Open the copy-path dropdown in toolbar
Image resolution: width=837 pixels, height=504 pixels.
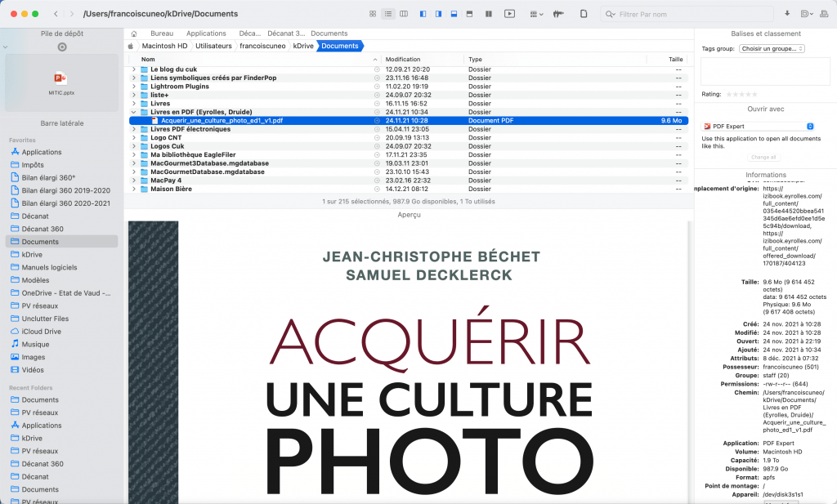pos(806,14)
